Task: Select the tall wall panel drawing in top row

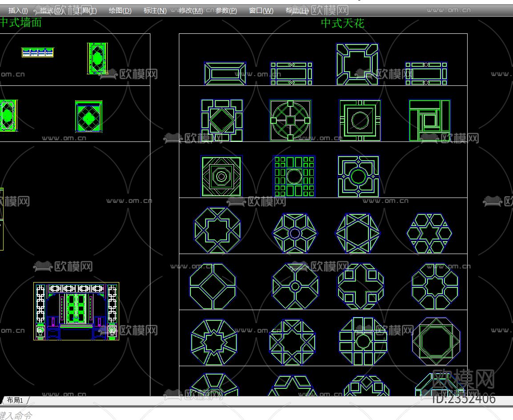Action: click(97, 59)
